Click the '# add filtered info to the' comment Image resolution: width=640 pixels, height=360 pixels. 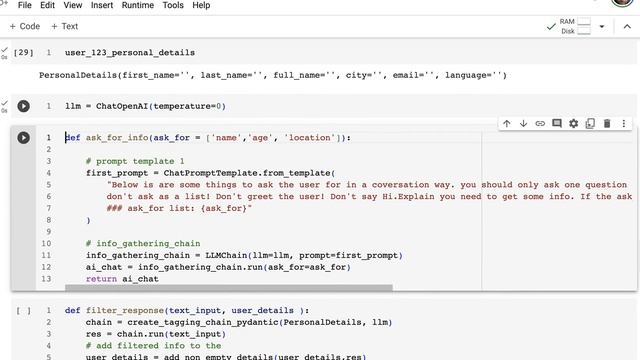[x=153, y=346]
